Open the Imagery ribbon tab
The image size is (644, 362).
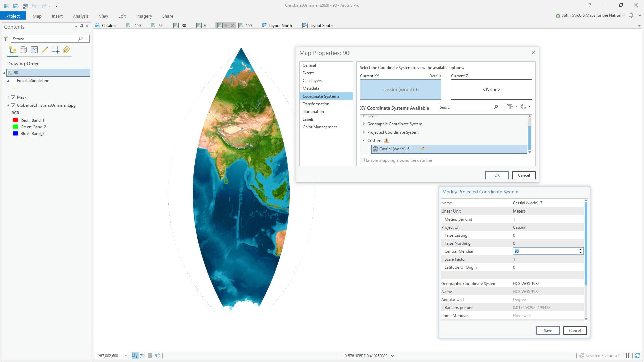click(144, 16)
